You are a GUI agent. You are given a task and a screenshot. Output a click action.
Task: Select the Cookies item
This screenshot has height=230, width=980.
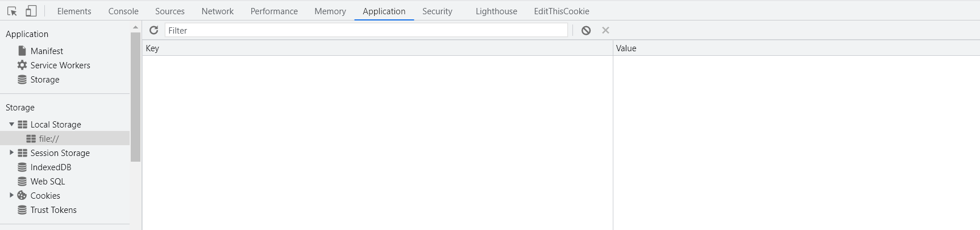pos(45,196)
